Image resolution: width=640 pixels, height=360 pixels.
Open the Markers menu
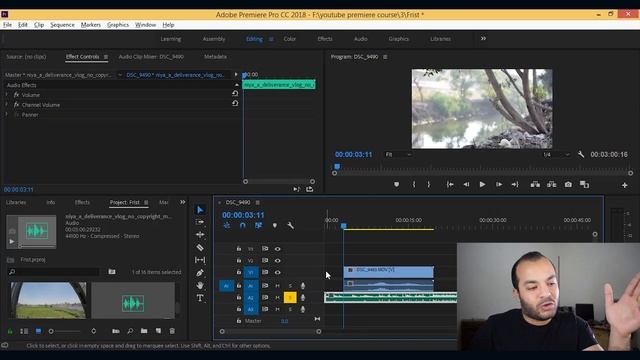click(91, 25)
